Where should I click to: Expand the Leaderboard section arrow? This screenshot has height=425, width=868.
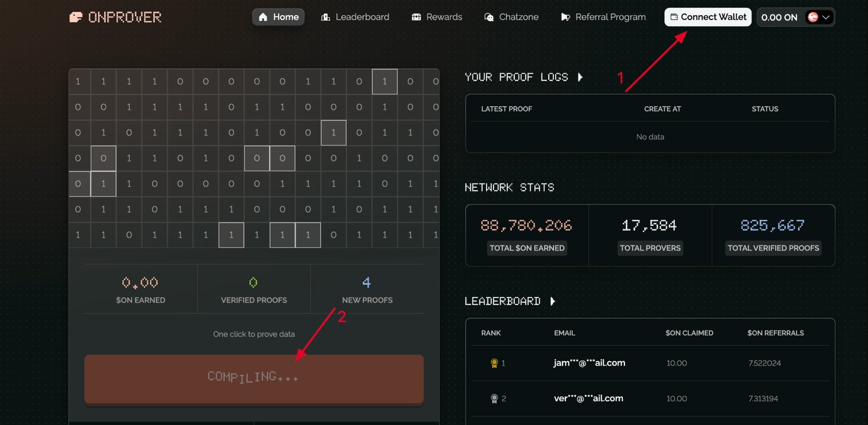pyautogui.click(x=553, y=301)
